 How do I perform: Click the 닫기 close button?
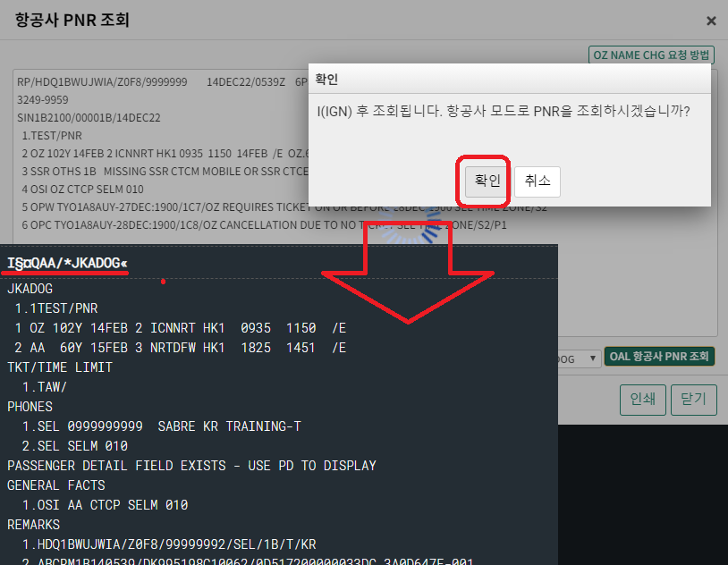(693, 400)
